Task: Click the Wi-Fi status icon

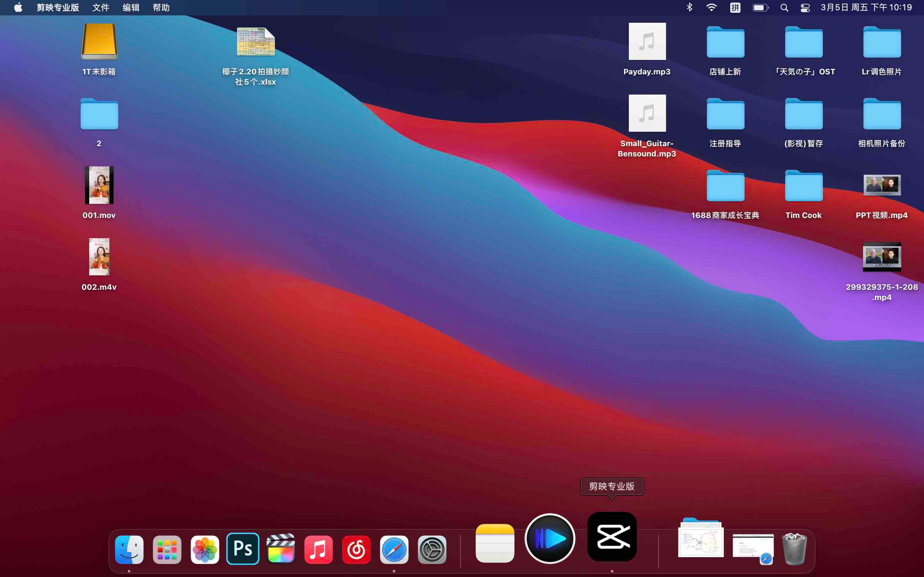Action: (x=711, y=8)
